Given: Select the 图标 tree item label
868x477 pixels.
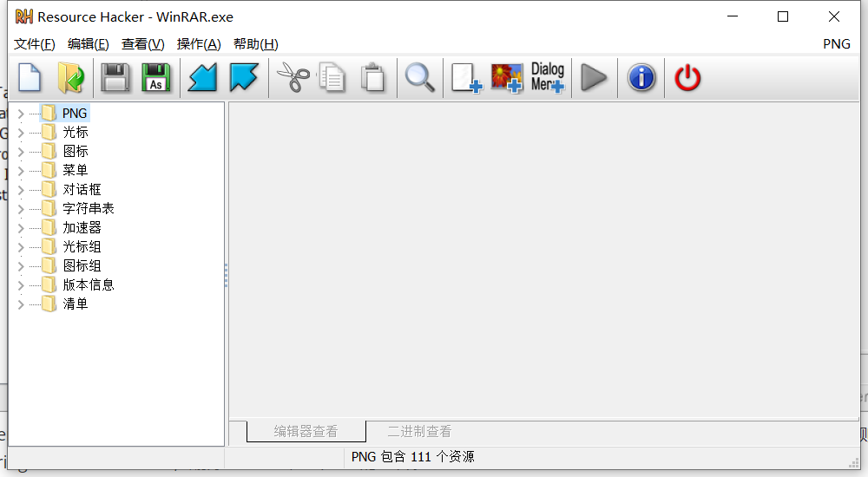Looking at the screenshot, I should click(76, 151).
